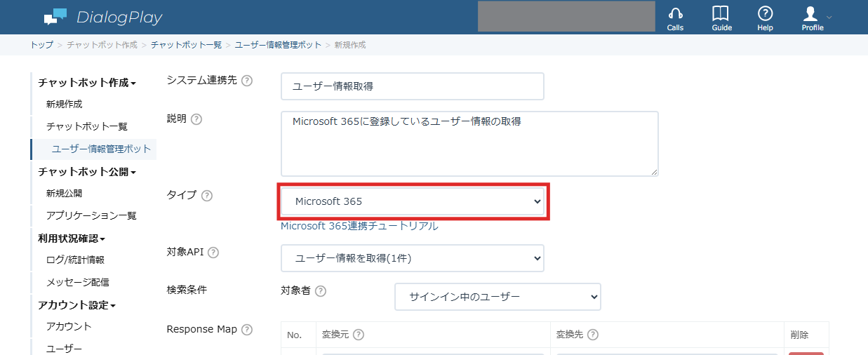Show help for 対象者 field
The width and height of the screenshot is (868, 355).
point(321,290)
